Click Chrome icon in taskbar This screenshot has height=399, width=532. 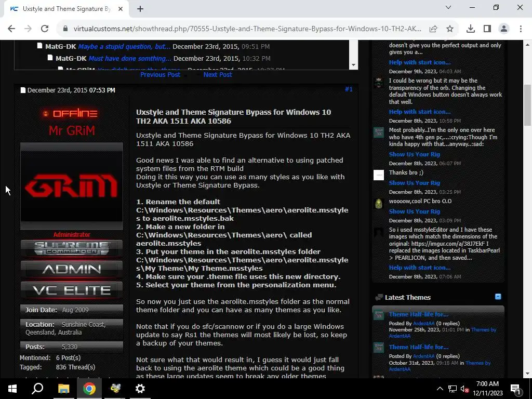pos(89,389)
